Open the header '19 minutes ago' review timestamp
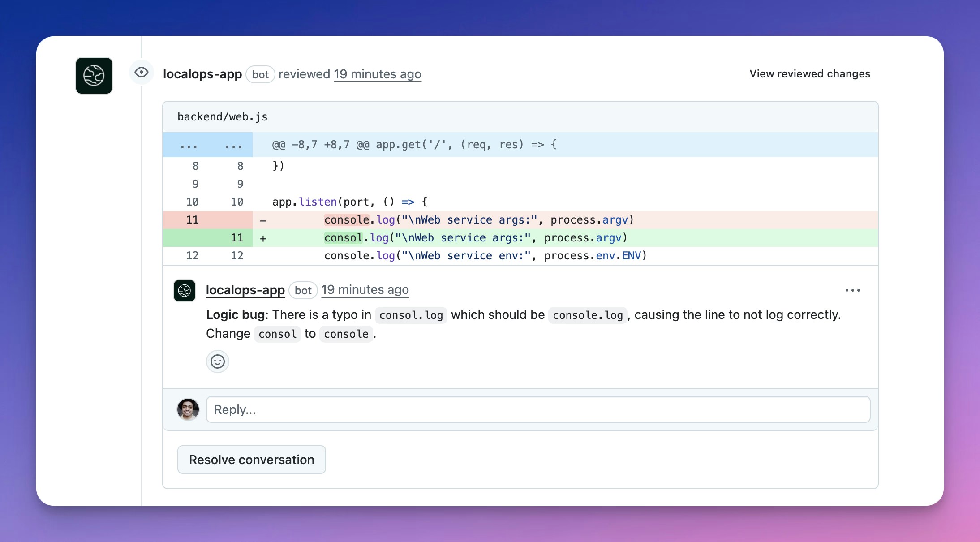 378,74
